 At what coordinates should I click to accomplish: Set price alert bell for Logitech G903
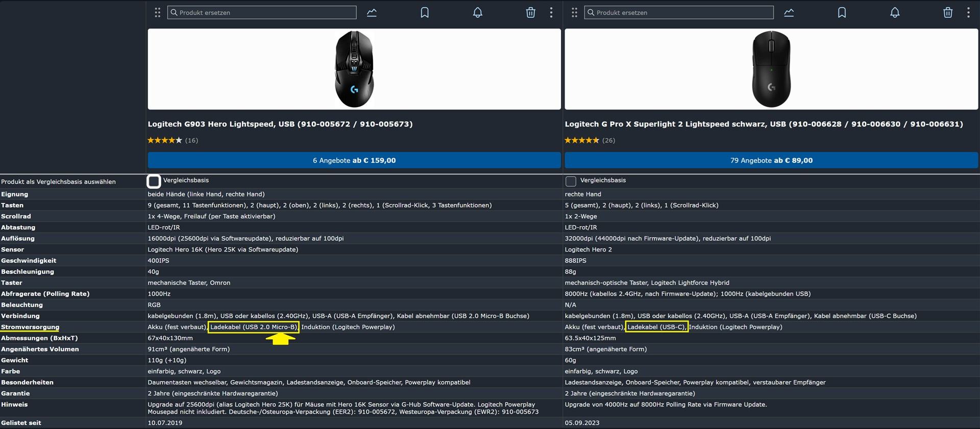[478, 13]
